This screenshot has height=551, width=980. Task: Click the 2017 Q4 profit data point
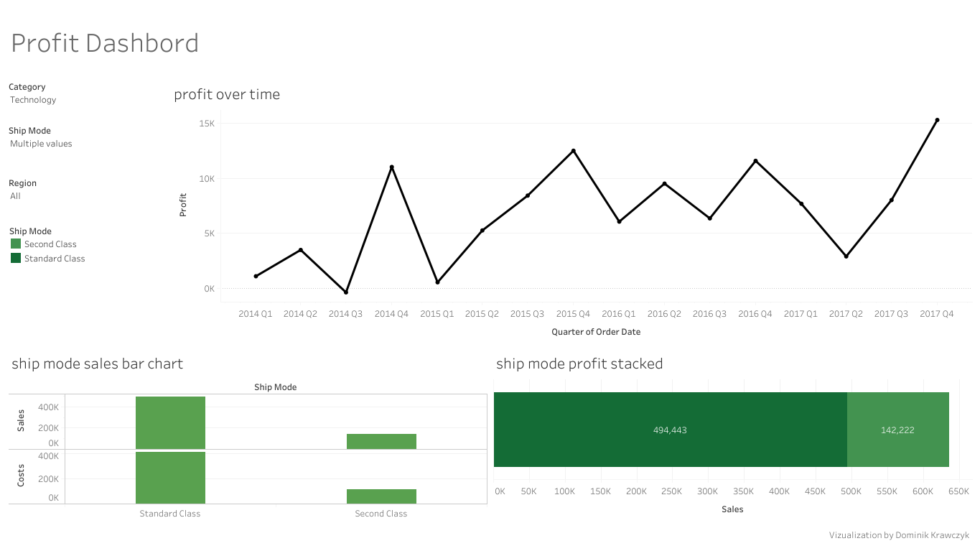pos(937,120)
